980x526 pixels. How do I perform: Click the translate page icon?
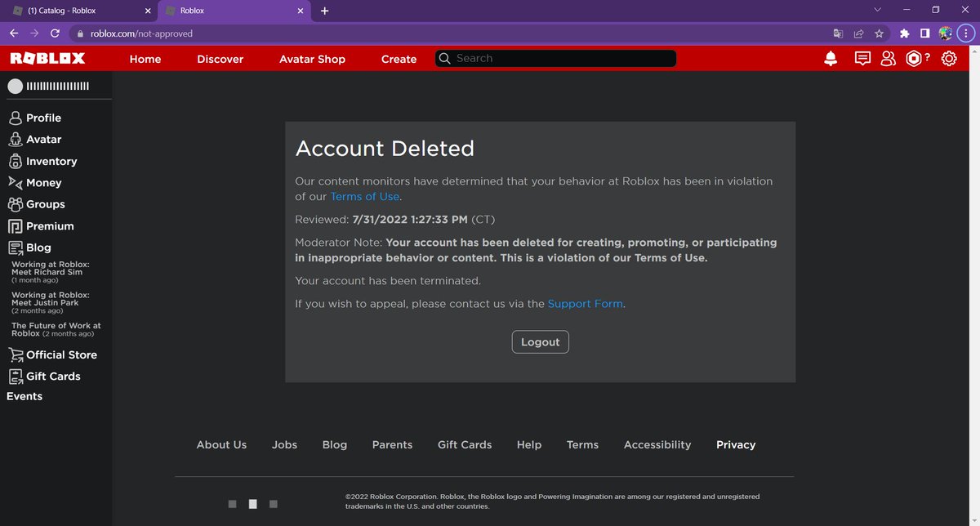(x=838, y=33)
